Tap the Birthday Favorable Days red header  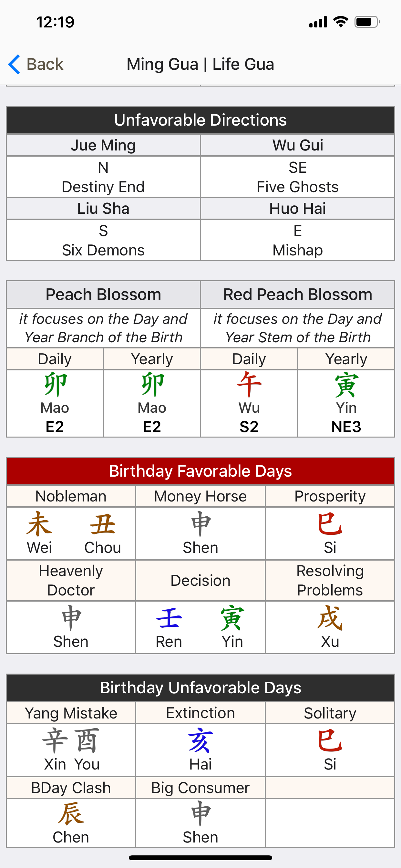pos(200,471)
